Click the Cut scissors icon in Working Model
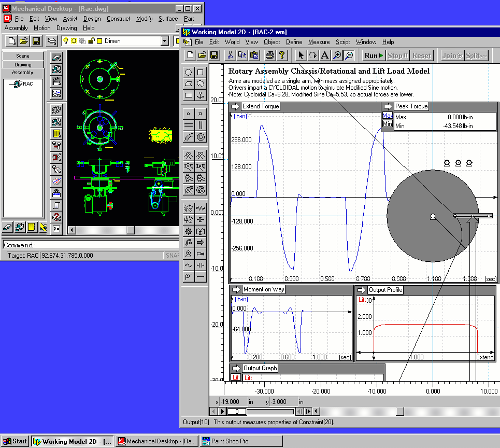This screenshot has height=448, width=500. 230,55
